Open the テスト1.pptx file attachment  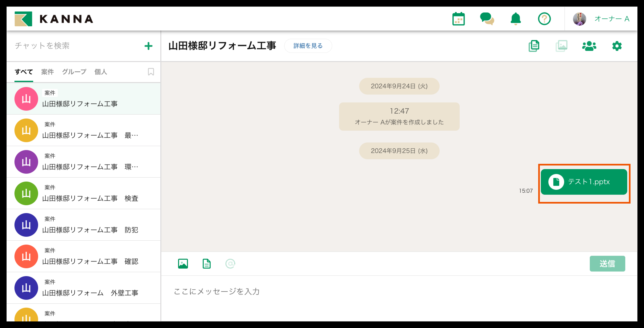tap(584, 182)
